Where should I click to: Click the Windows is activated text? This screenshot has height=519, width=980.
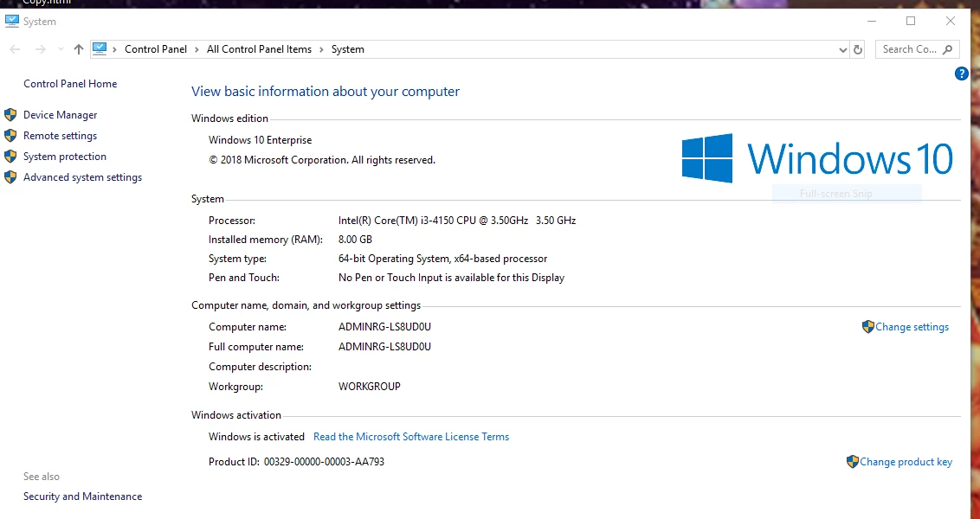(x=256, y=437)
